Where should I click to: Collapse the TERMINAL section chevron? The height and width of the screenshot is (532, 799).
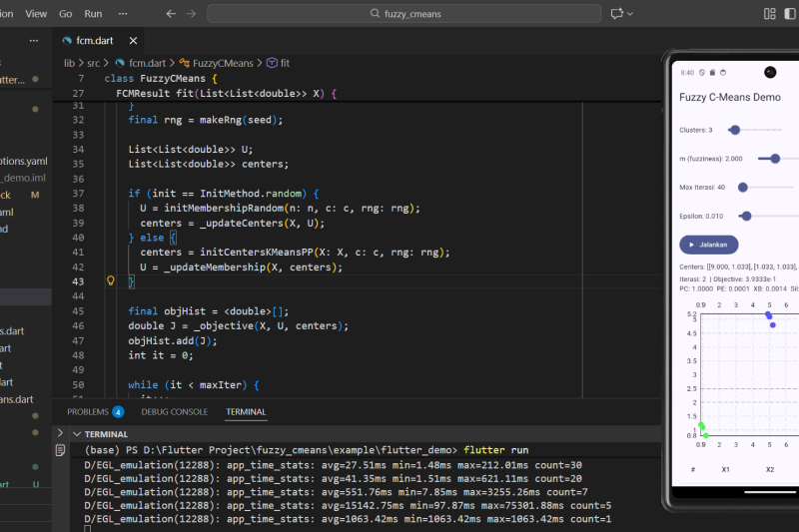point(76,434)
